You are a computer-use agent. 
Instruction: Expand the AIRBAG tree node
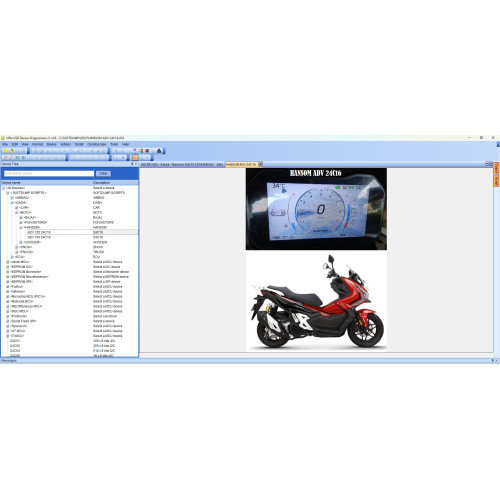[x=12, y=198]
